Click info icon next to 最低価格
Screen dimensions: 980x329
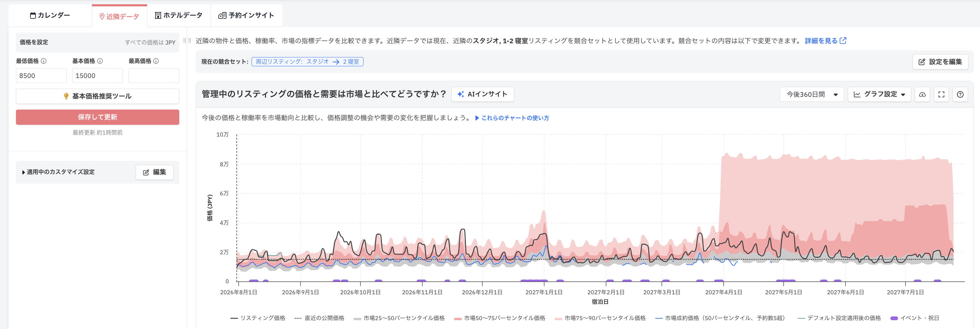point(44,61)
